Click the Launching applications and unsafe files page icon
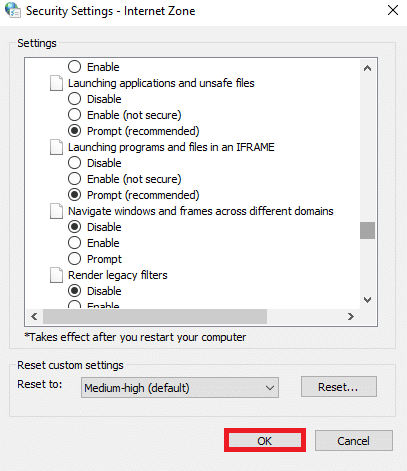The height and width of the screenshot is (471, 407). (56, 83)
